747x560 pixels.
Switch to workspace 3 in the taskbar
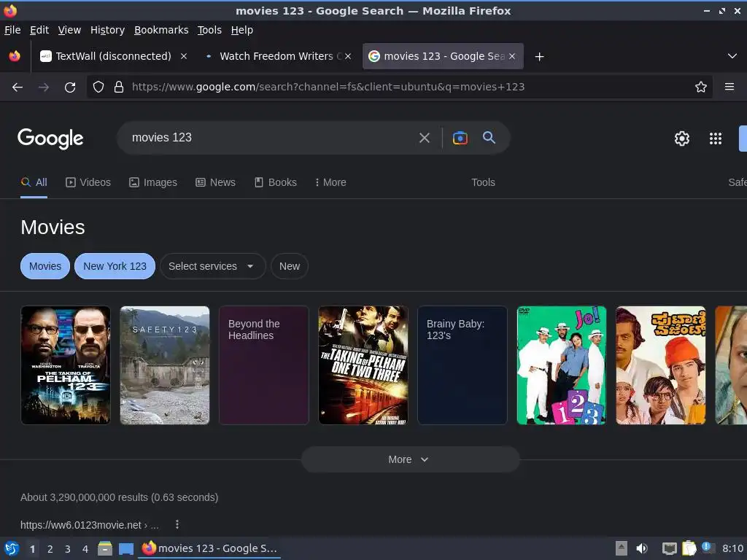[x=68, y=549]
